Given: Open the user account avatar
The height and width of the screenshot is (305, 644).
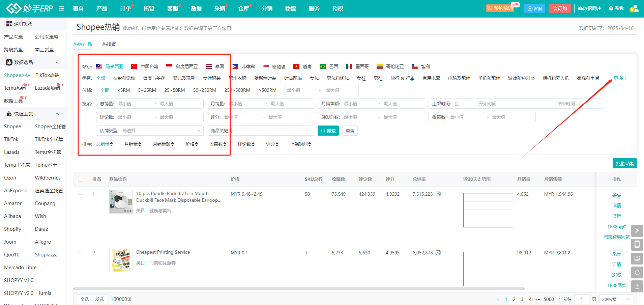Looking at the screenshot, I should point(634,8).
